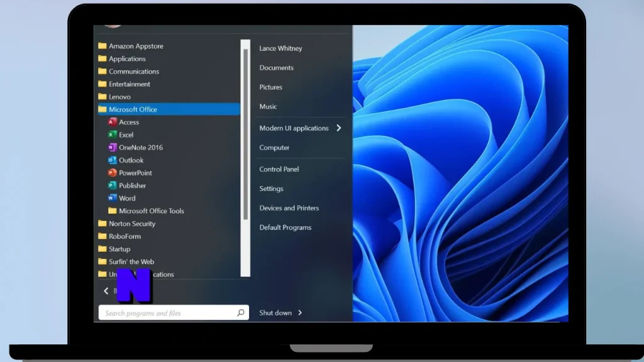This screenshot has height=362, width=644.
Task: Click the OneNote 2016 purple icon
Action: (x=112, y=147)
